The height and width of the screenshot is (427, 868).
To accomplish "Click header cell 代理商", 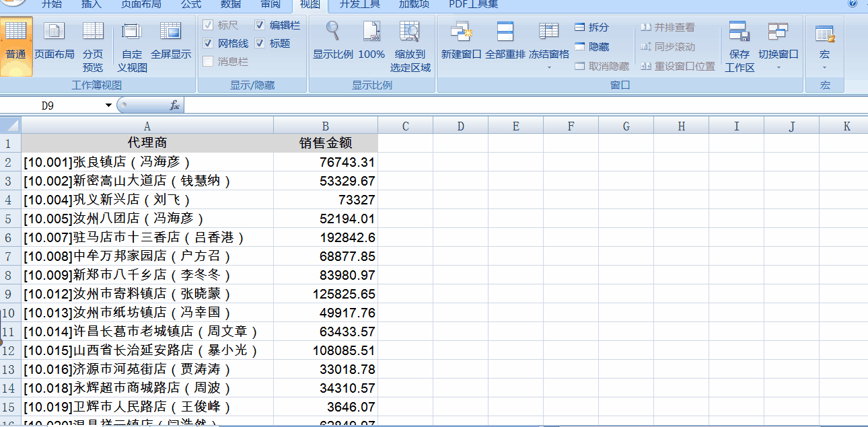I will click(x=147, y=143).
